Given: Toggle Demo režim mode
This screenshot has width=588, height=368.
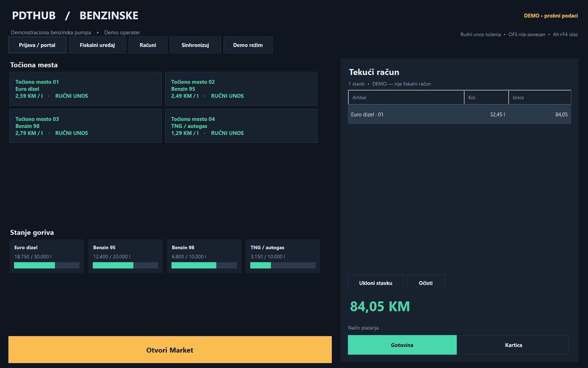Looking at the screenshot, I should [x=248, y=45].
